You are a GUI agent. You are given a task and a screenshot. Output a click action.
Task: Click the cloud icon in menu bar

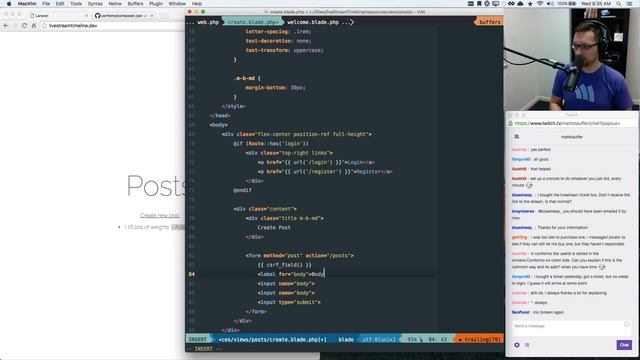[520, 4]
